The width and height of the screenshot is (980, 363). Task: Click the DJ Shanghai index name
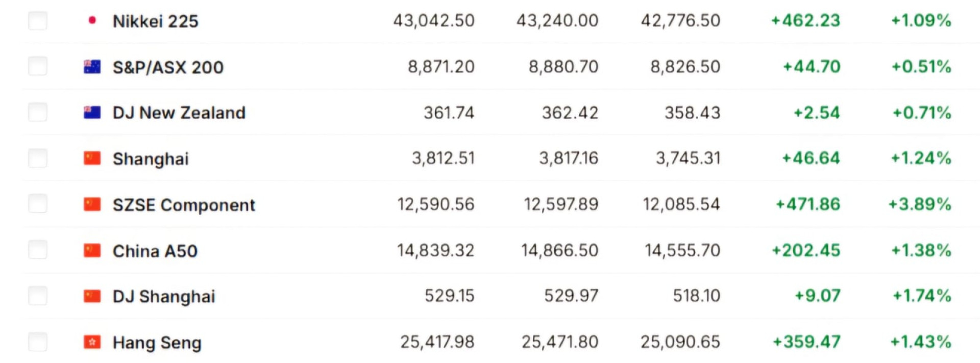pyautogui.click(x=164, y=297)
